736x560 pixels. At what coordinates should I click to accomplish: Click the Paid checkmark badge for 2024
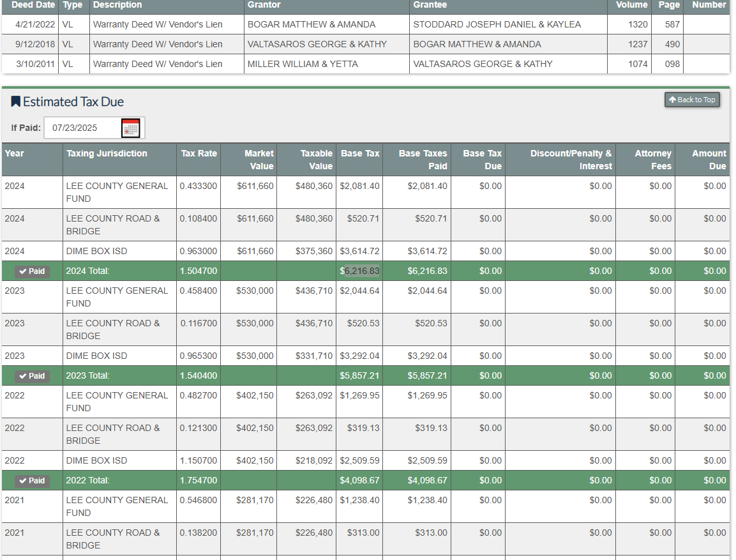coord(32,271)
